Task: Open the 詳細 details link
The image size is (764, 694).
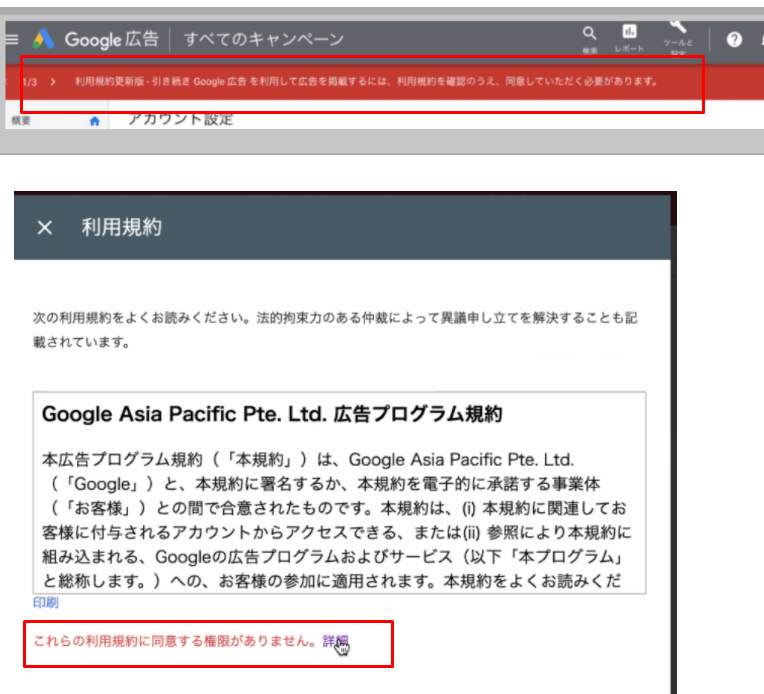Action: click(x=334, y=641)
